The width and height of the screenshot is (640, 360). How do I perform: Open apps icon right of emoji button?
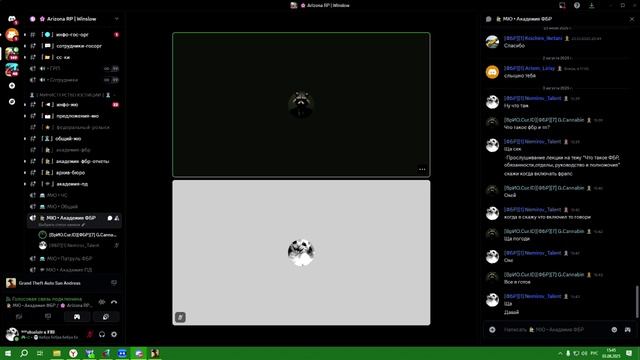tap(627, 330)
